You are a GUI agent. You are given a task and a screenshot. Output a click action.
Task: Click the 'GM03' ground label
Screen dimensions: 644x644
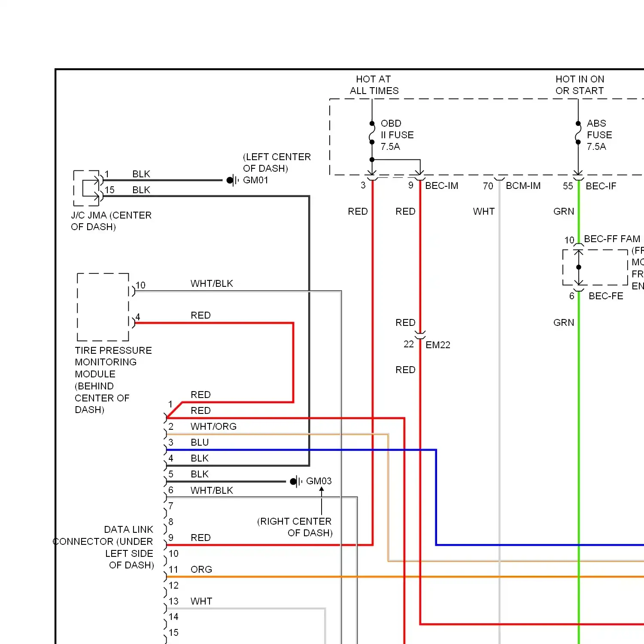[x=319, y=481]
